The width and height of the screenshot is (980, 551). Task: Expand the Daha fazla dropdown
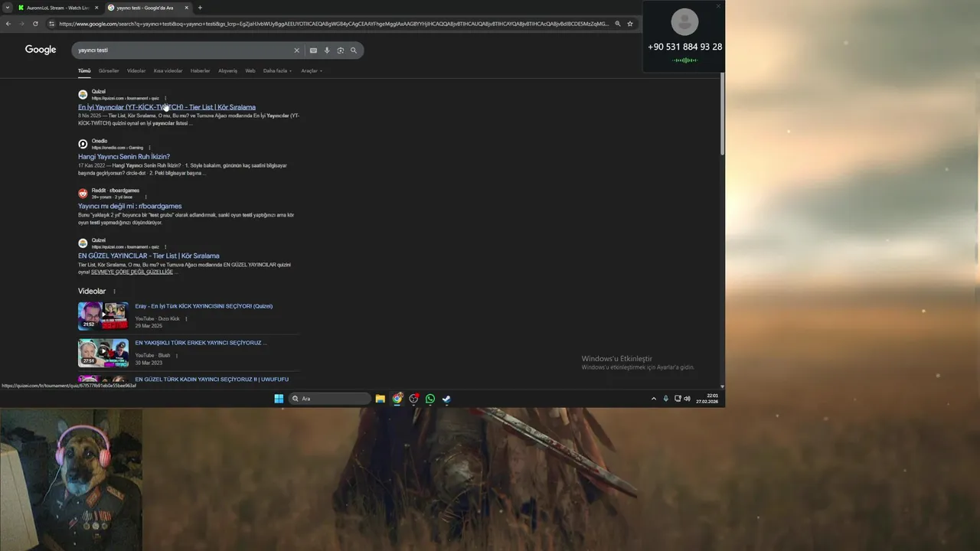click(277, 70)
